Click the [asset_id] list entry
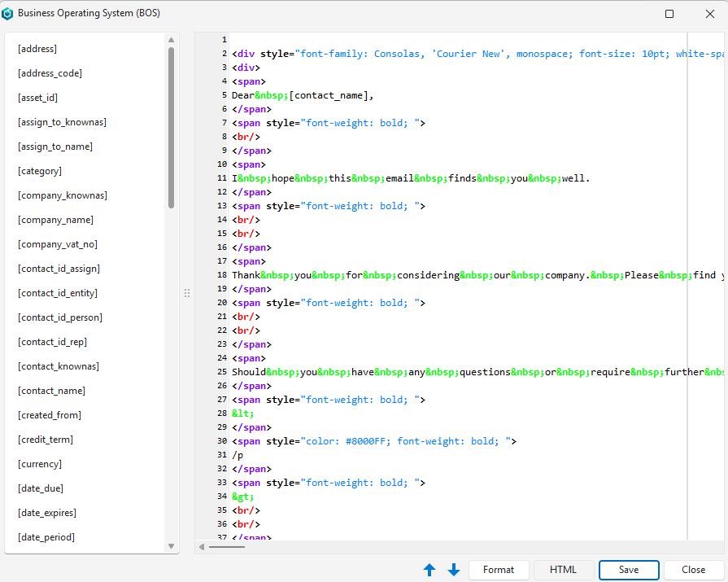Image resolution: width=728 pixels, height=582 pixels. (x=38, y=98)
